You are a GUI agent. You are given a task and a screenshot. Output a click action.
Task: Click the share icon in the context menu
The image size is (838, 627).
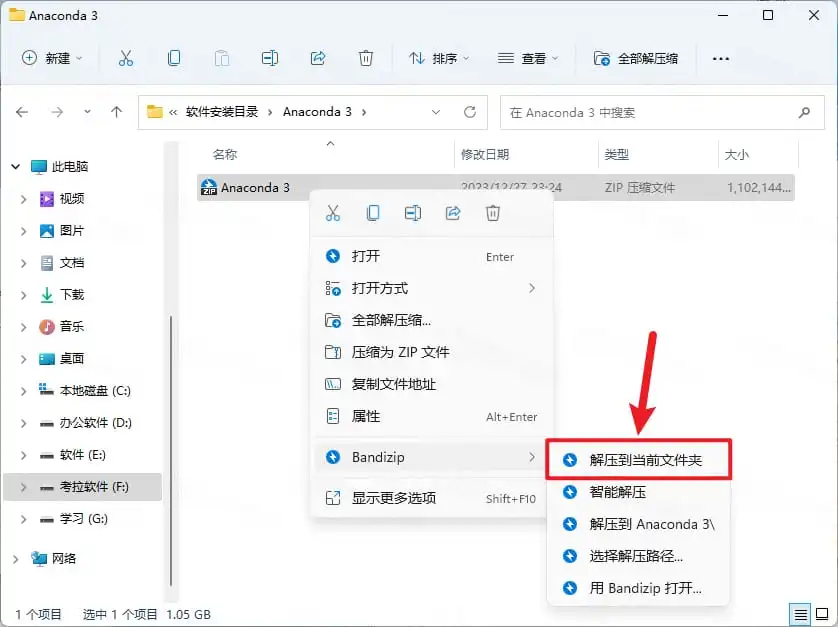tap(453, 213)
